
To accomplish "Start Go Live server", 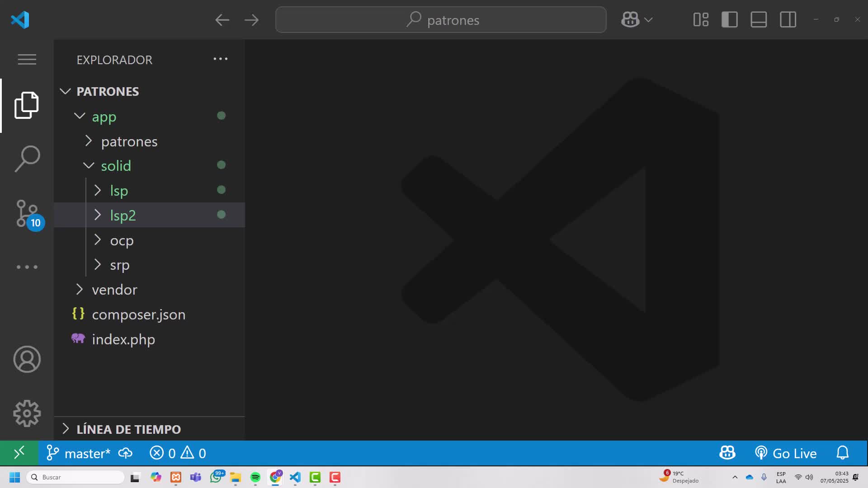I will tap(786, 453).
